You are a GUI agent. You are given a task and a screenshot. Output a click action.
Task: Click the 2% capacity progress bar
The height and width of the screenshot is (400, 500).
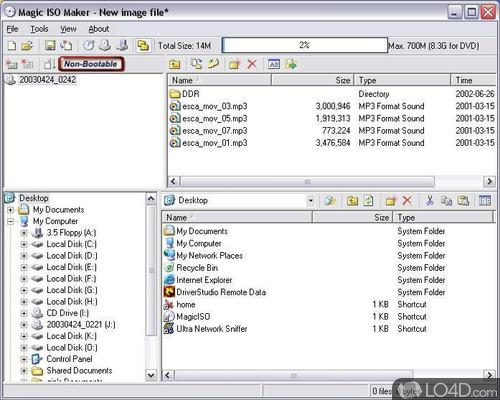305,45
